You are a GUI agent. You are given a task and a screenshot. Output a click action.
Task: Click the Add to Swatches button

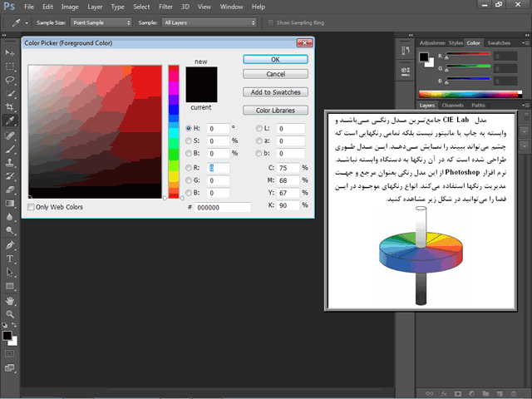[x=275, y=92]
